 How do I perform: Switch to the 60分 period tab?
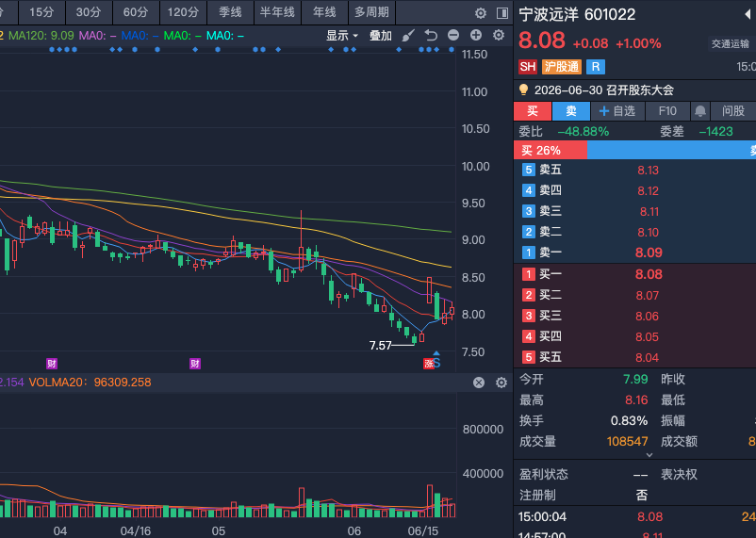click(136, 12)
